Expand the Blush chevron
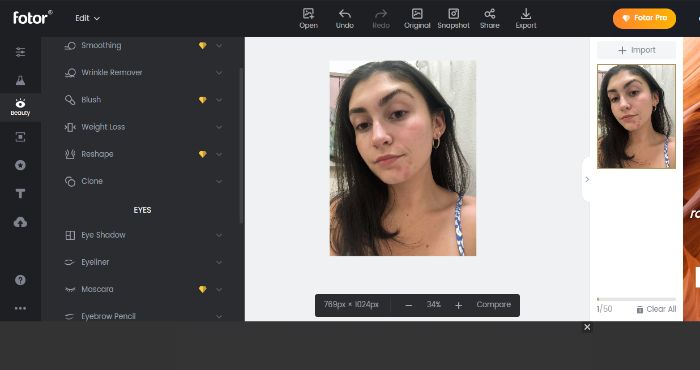 [x=219, y=100]
